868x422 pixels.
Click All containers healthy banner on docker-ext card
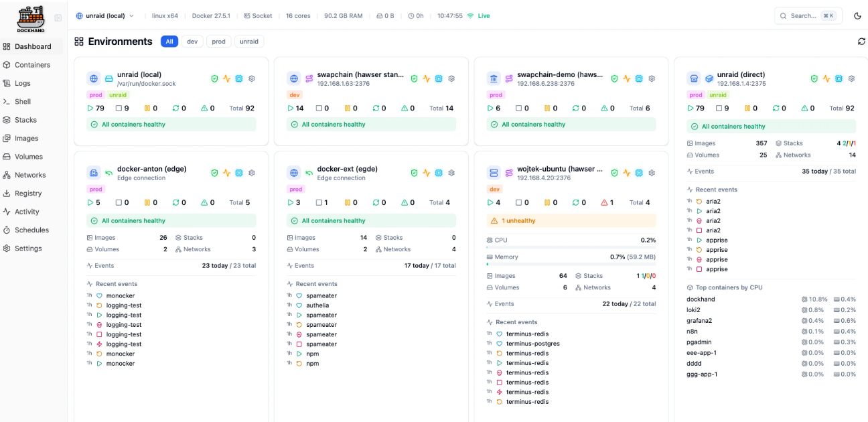[x=372, y=220]
